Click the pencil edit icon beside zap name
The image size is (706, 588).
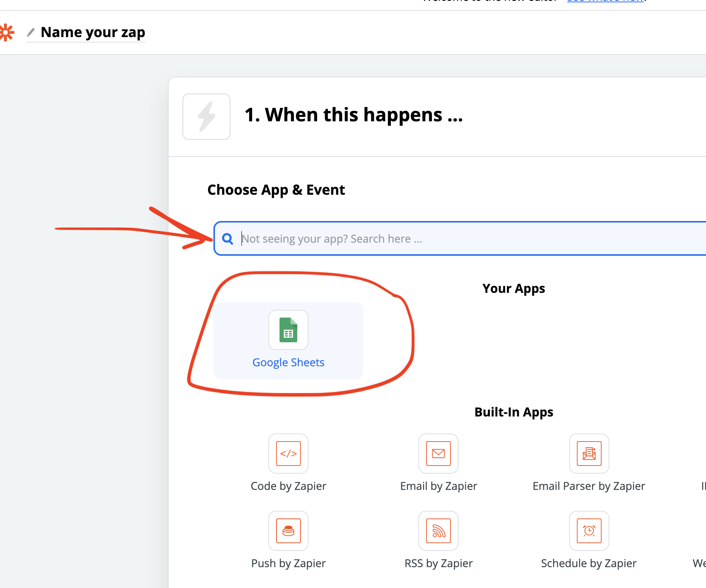click(x=31, y=32)
